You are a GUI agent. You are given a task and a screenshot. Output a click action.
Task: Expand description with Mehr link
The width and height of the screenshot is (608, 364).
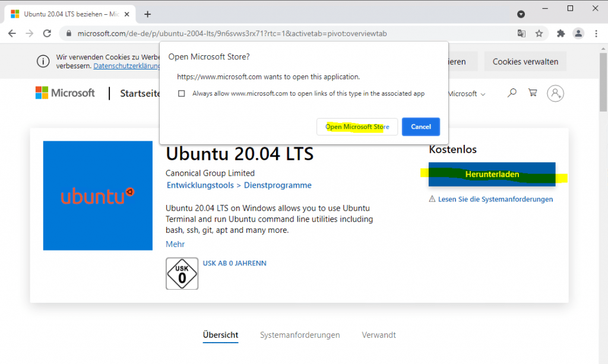tap(175, 244)
